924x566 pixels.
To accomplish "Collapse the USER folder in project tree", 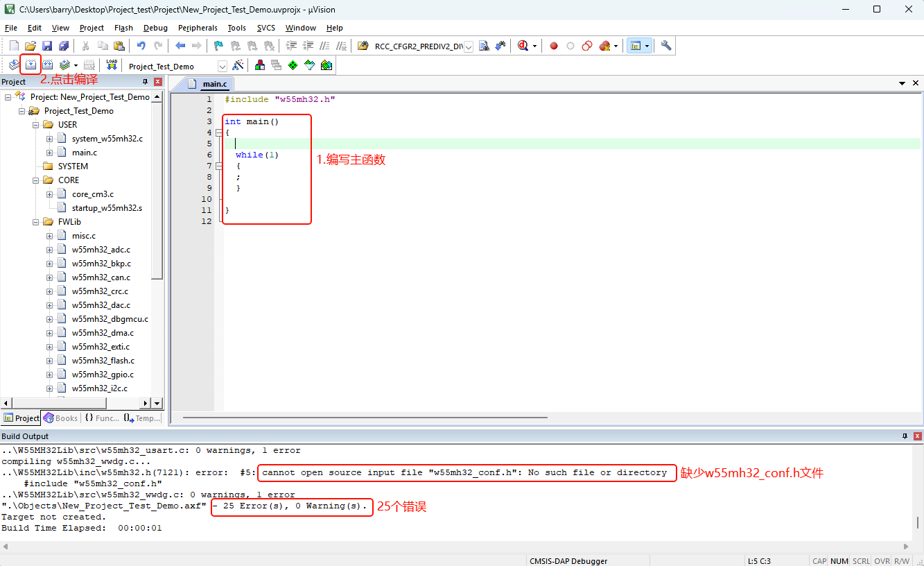I will [x=36, y=125].
